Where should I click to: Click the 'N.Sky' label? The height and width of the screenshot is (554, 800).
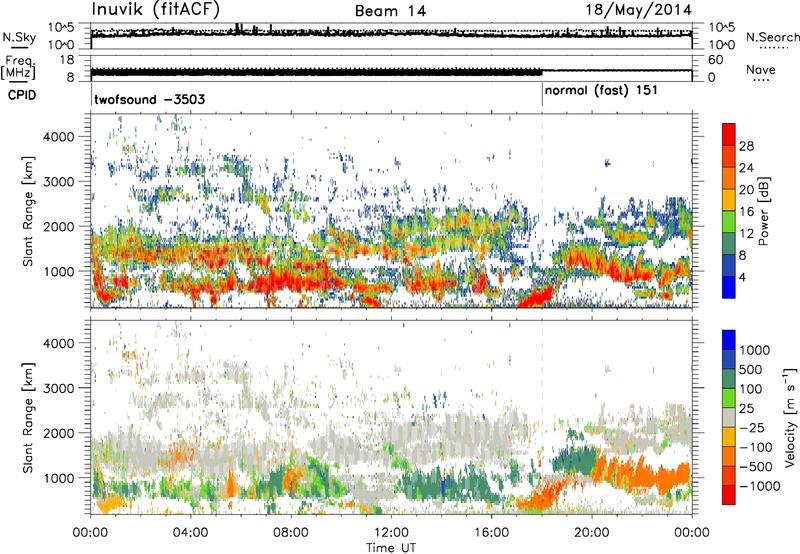(x=19, y=37)
